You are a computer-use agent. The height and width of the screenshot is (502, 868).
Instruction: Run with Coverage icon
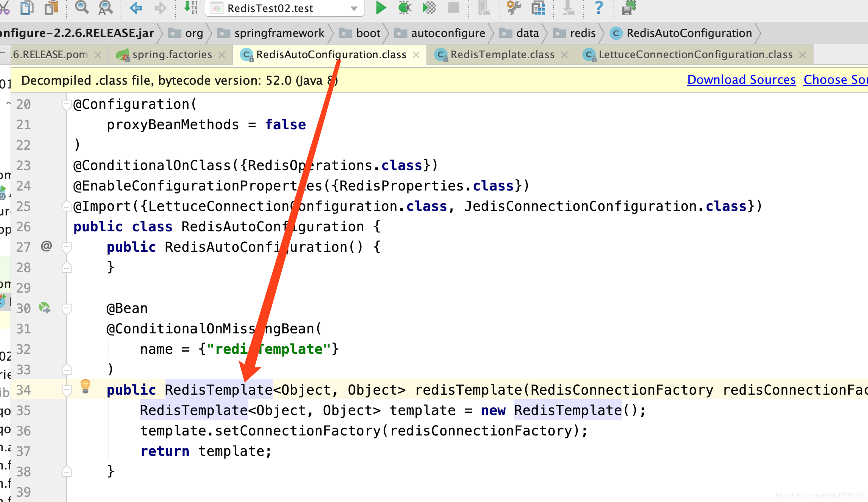point(429,8)
